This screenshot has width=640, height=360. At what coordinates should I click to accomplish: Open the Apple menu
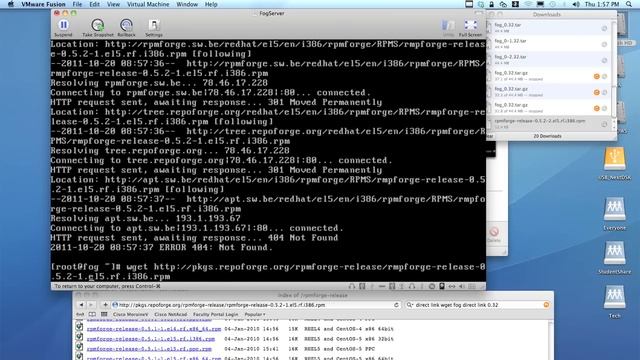pos(11,4)
